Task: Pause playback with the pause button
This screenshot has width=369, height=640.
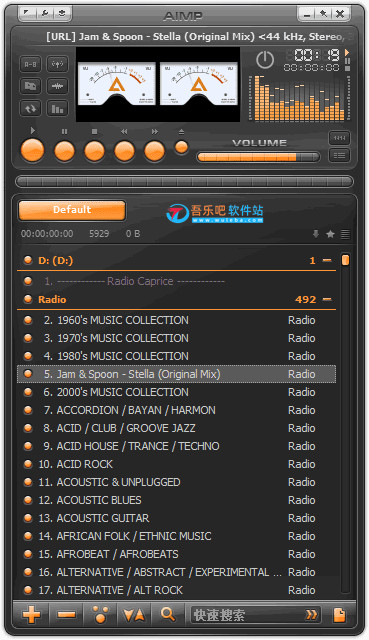Action: (64, 151)
